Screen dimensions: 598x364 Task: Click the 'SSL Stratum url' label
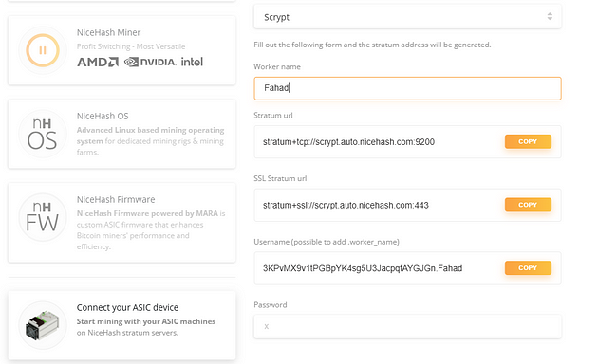(280, 178)
